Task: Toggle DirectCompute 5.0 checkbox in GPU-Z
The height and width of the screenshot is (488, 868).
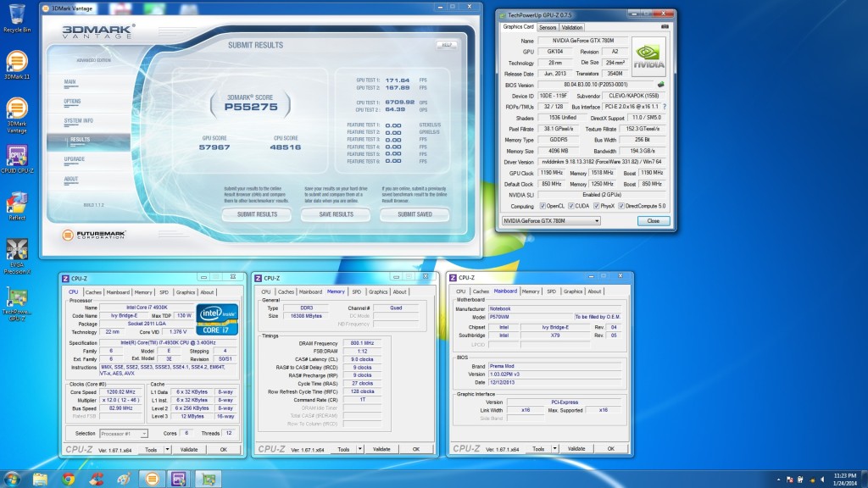Action: pos(621,206)
